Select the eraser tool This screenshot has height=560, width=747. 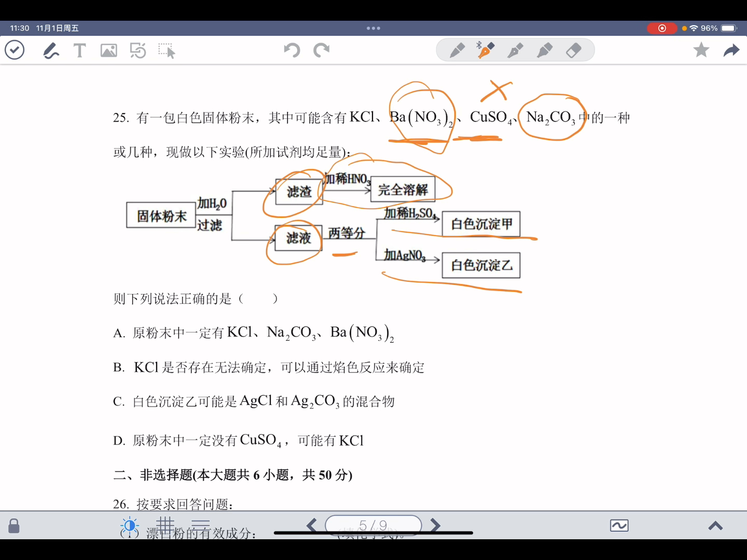point(574,50)
